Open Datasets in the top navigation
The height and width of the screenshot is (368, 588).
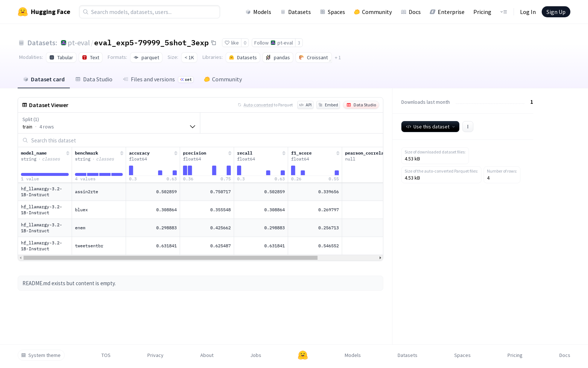(295, 12)
